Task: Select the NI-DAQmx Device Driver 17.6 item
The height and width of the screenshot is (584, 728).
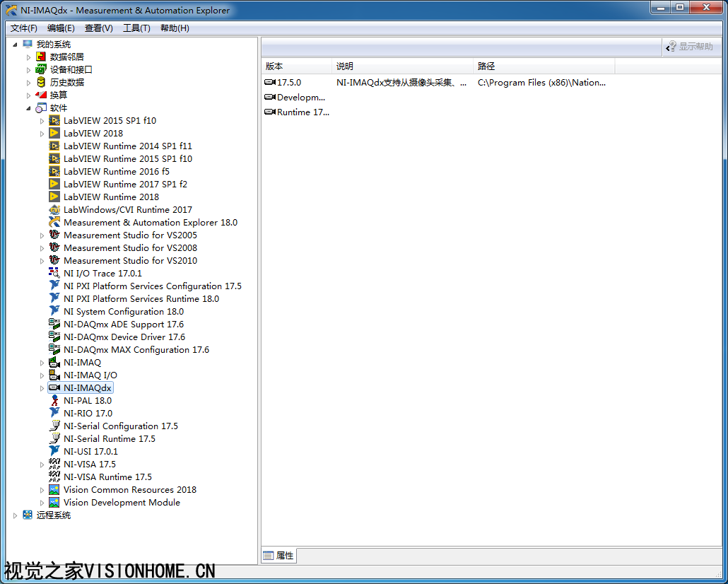Action: point(124,337)
